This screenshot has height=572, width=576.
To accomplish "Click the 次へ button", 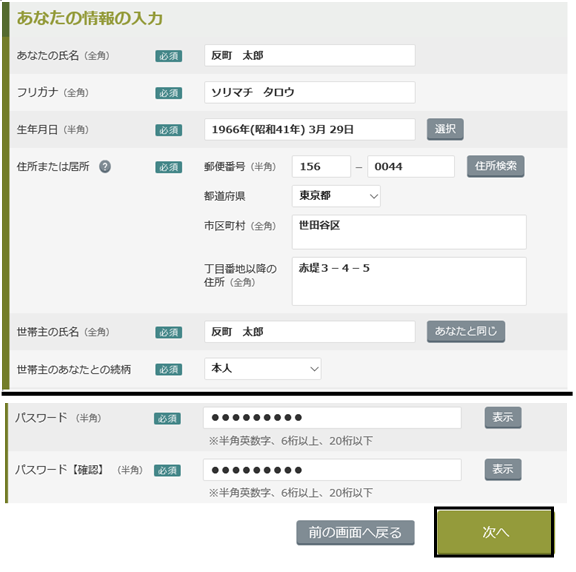I will 494,532.
